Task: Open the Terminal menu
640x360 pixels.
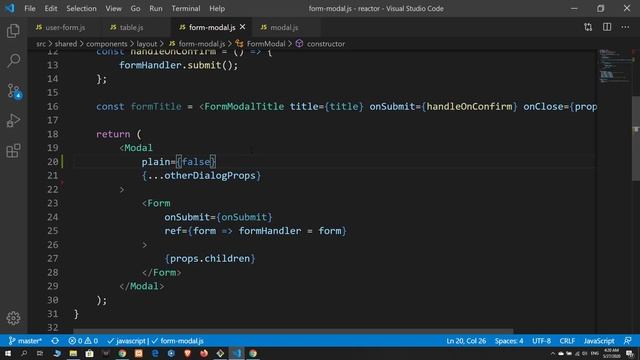Action: (186, 8)
